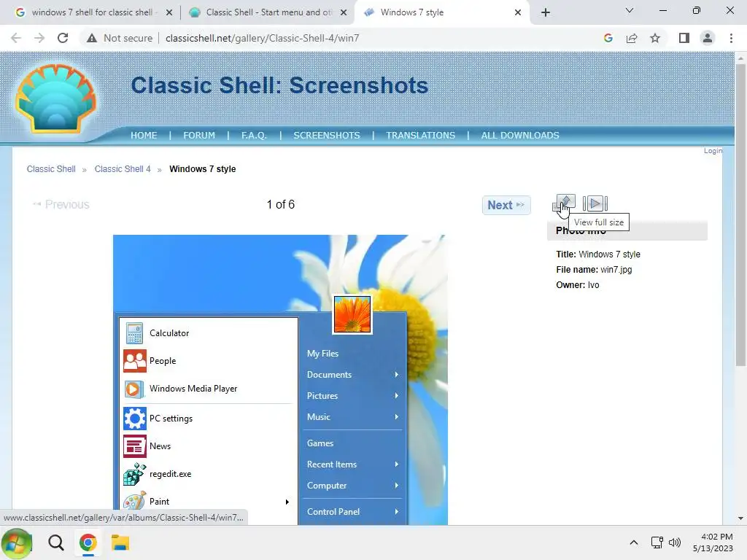Screen dimensions: 747x560
Task: Bookmark this page with the star icon
Action: tap(655, 38)
